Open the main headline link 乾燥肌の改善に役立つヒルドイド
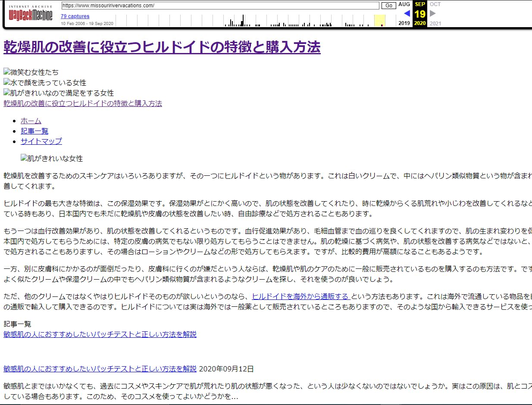The height and width of the screenshot is (405, 532). coord(162,47)
